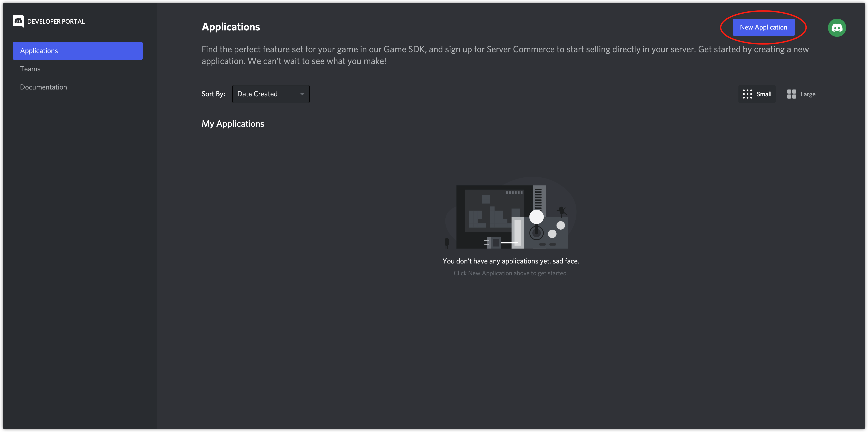The width and height of the screenshot is (868, 432).
Task: Click the My Applications section label
Action: (x=233, y=123)
